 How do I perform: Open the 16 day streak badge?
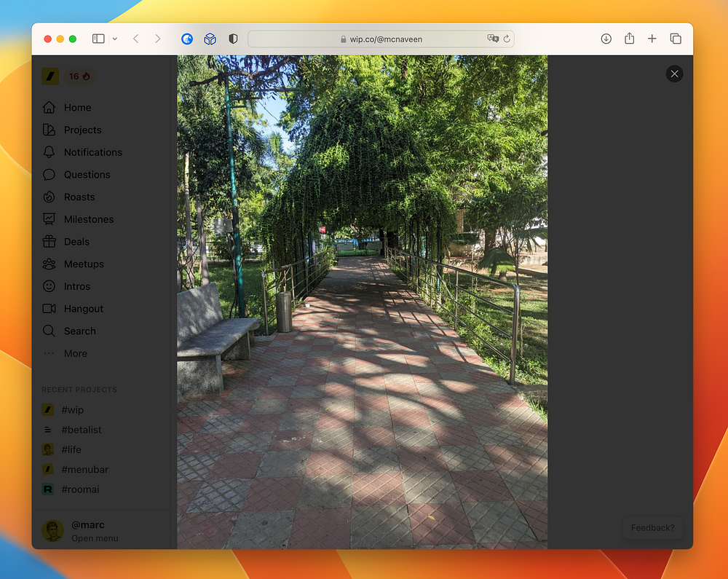(x=79, y=76)
